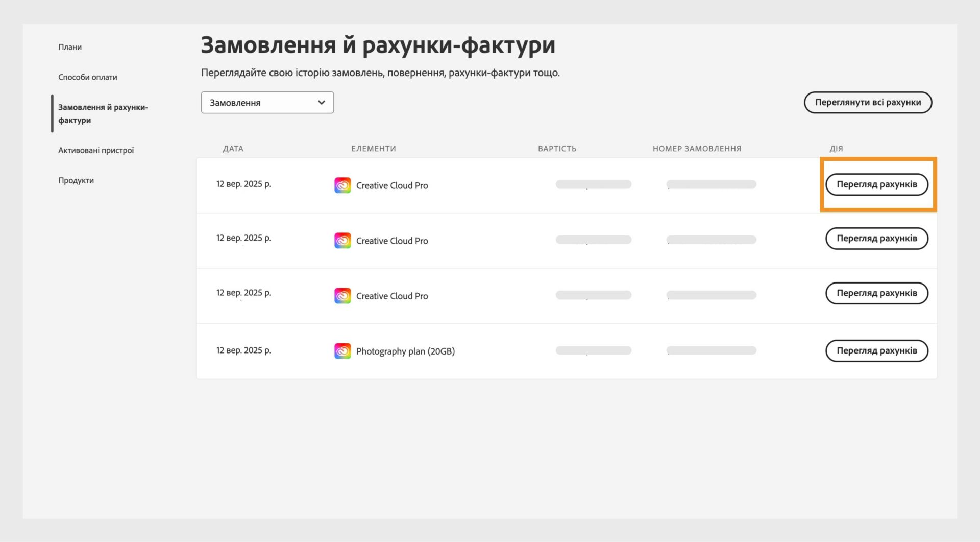View invoices for the second Creative Cloud Pro order
The width and height of the screenshot is (980, 542).
(877, 239)
